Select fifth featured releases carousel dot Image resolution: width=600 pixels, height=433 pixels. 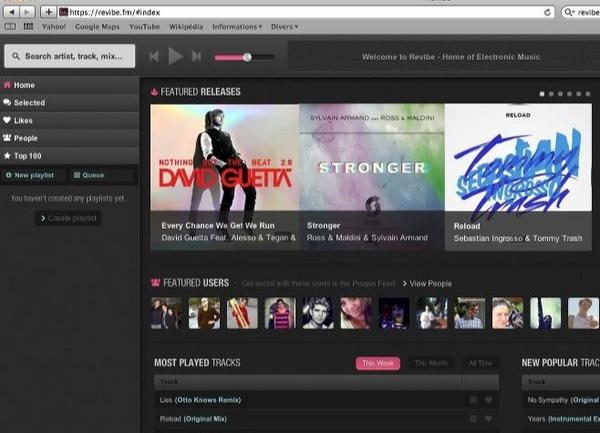(x=579, y=94)
